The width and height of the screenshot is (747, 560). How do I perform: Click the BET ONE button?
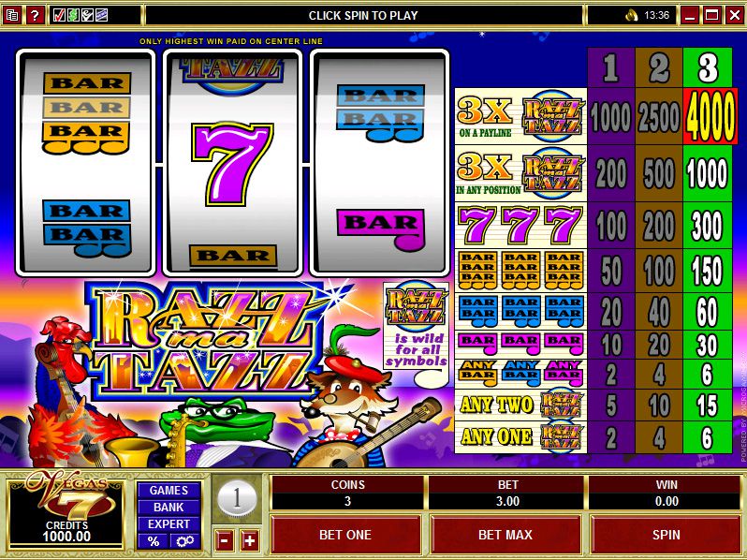345,535
